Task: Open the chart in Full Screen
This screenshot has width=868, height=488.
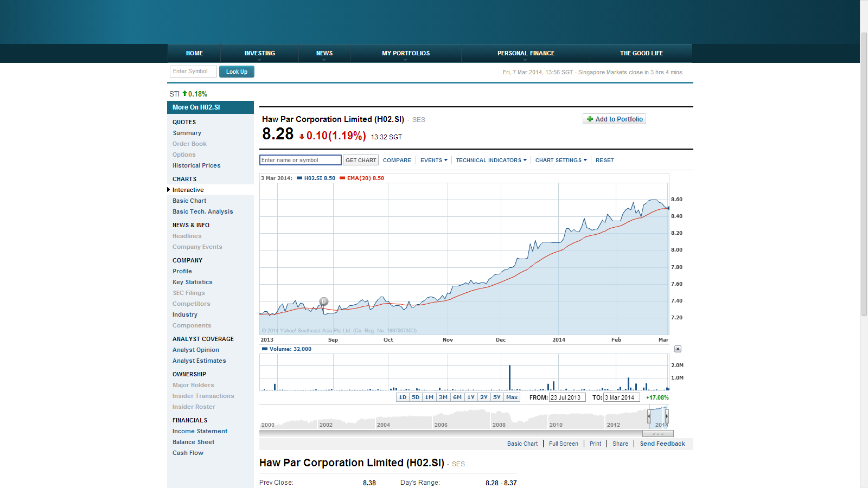Action: coord(564,444)
